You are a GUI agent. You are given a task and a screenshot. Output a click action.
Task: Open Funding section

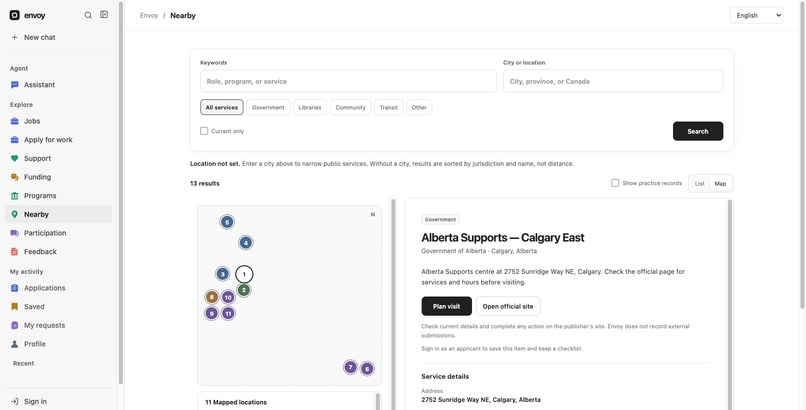click(x=59, y=177)
